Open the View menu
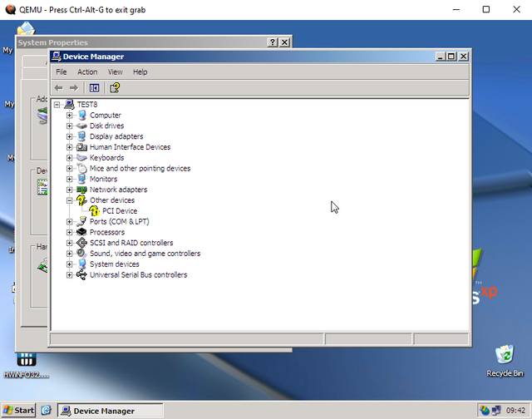 pos(115,72)
